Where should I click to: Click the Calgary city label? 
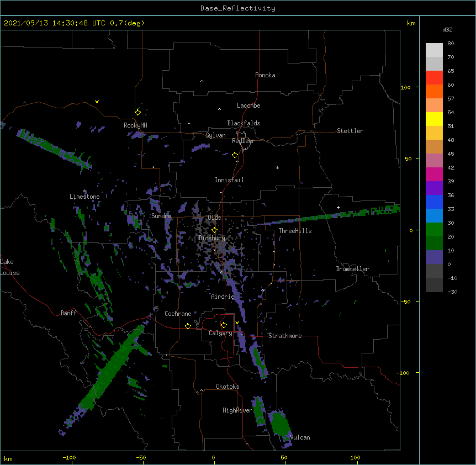[220, 333]
